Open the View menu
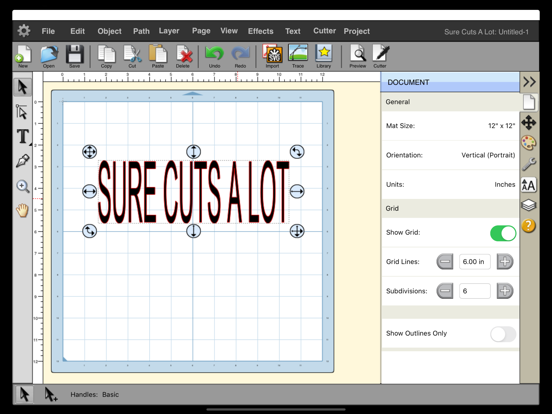This screenshot has width=552, height=414. pyautogui.click(x=229, y=31)
